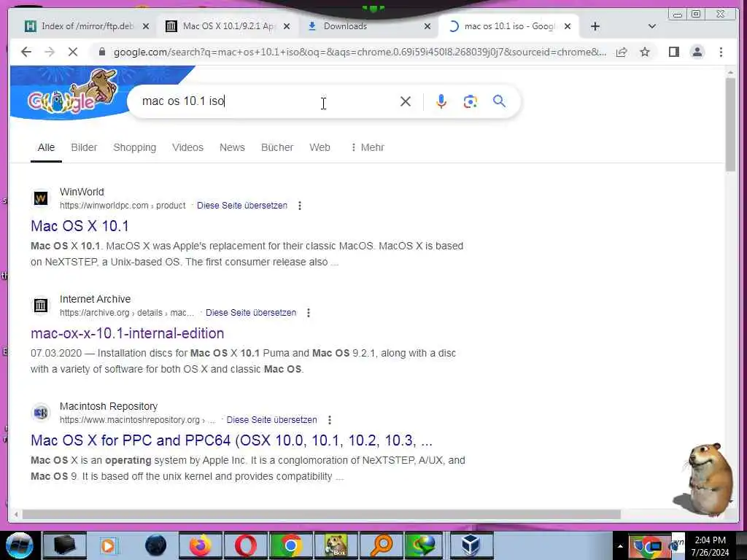
Task: Select the Web results filter
Action: (x=320, y=147)
